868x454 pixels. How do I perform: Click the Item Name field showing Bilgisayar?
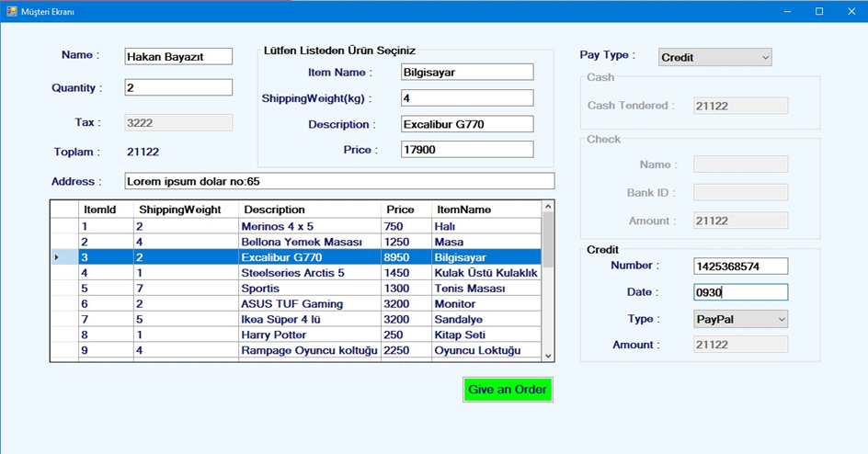coord(467,73)
